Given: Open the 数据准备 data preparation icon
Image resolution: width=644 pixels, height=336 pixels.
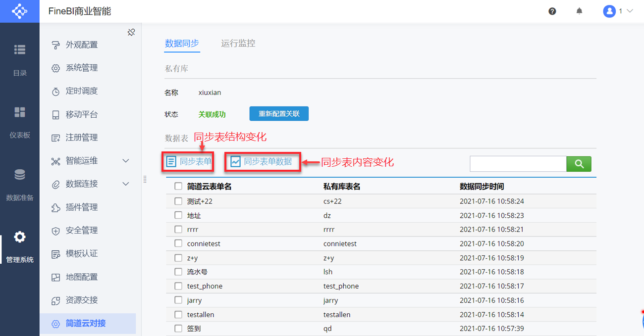Looking at the screenshot, I should 20,175.
